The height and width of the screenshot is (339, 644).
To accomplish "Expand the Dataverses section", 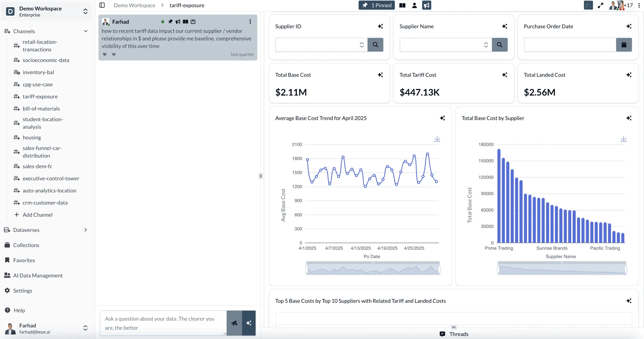I will (86, 230).
